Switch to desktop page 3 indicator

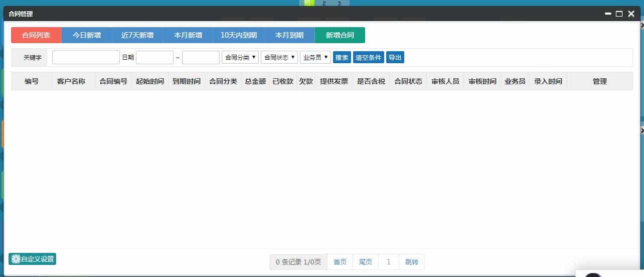[x=339, y=4]
